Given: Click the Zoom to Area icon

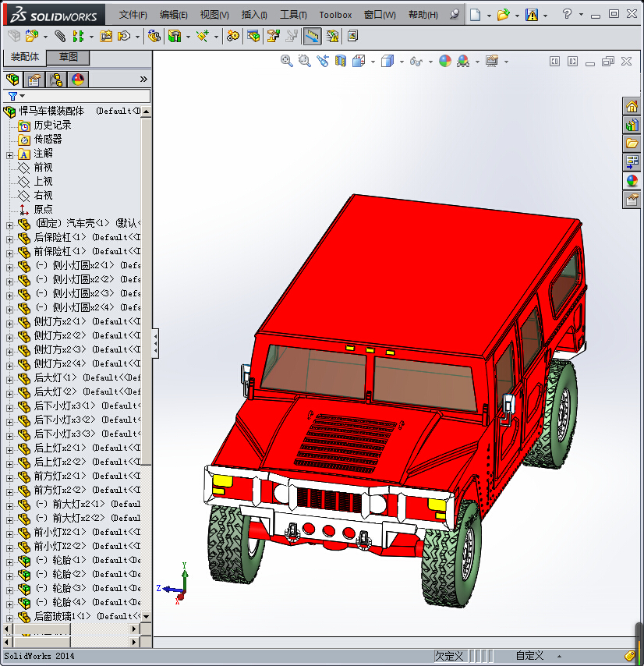Looking at the screenshot, I should coord(305,61).
